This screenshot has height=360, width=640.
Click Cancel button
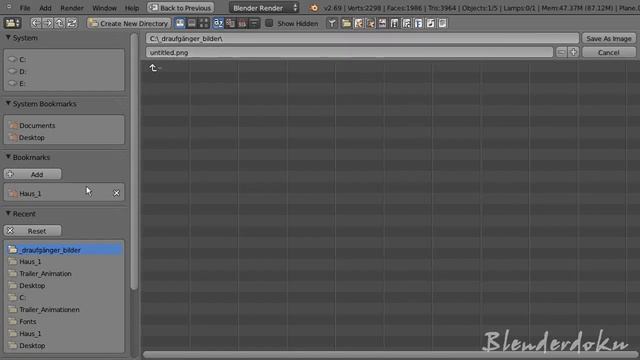point(609,52)
